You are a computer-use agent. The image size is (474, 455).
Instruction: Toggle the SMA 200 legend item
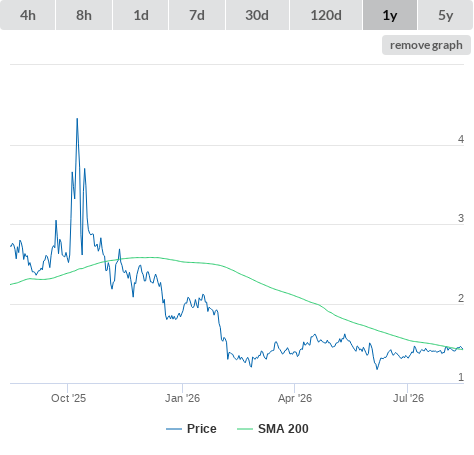click(x=273, y=429)
